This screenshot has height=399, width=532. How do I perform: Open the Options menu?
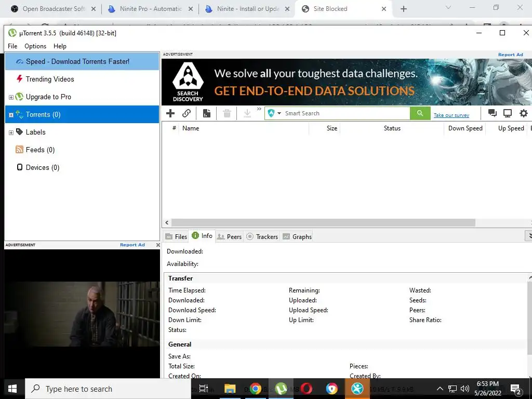point(35,46)
